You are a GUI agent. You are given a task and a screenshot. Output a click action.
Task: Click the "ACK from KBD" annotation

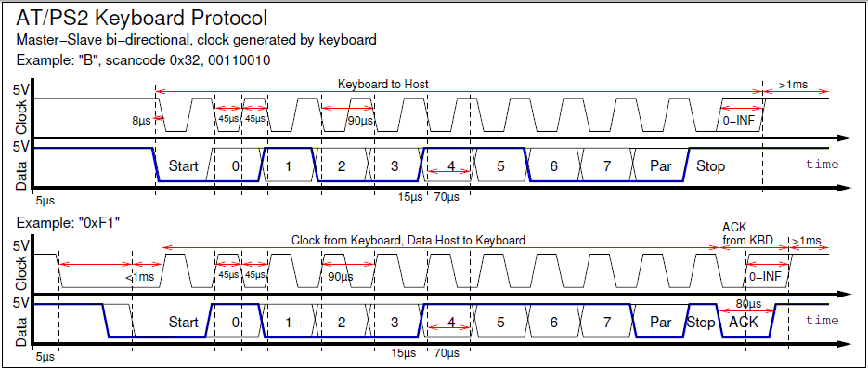pos(747,233)
